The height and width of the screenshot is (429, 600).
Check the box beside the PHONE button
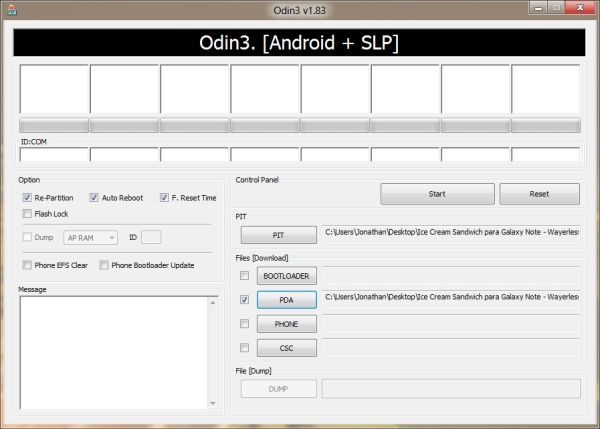pos(244,324)
